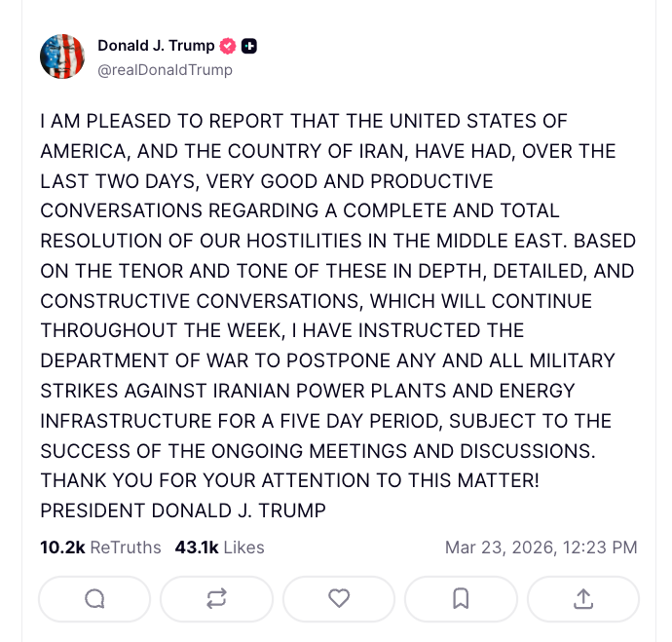Image resolution: width=672 pixels, height=642 pixels.
Task: Like the post with the heart icon
Action: [x=338, y=599]
